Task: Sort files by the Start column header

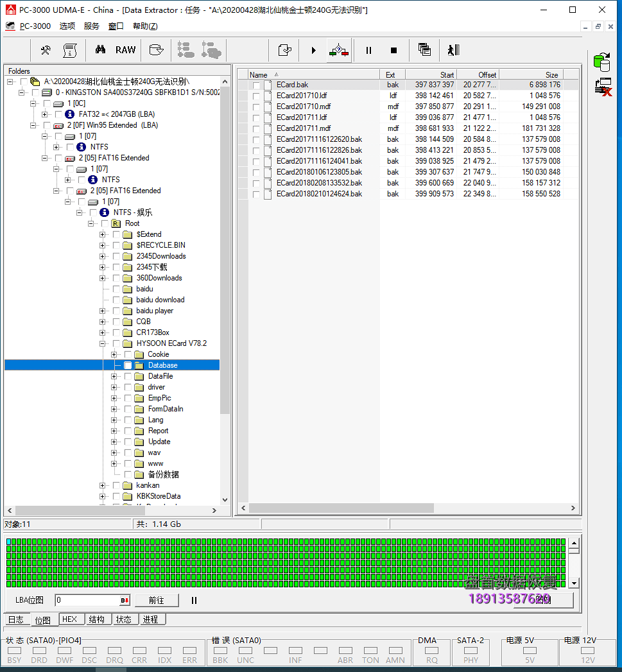Action: pos(431,74)
